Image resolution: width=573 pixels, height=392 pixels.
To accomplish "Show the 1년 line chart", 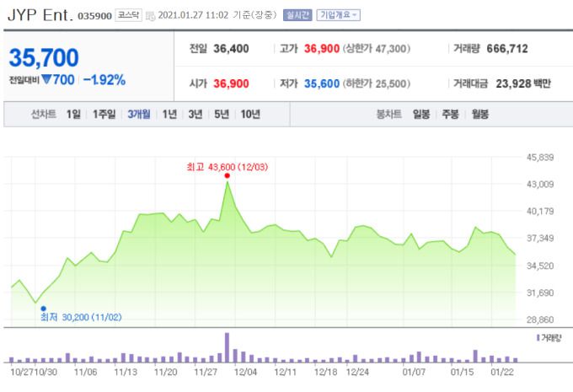I will tap(169, 115).
